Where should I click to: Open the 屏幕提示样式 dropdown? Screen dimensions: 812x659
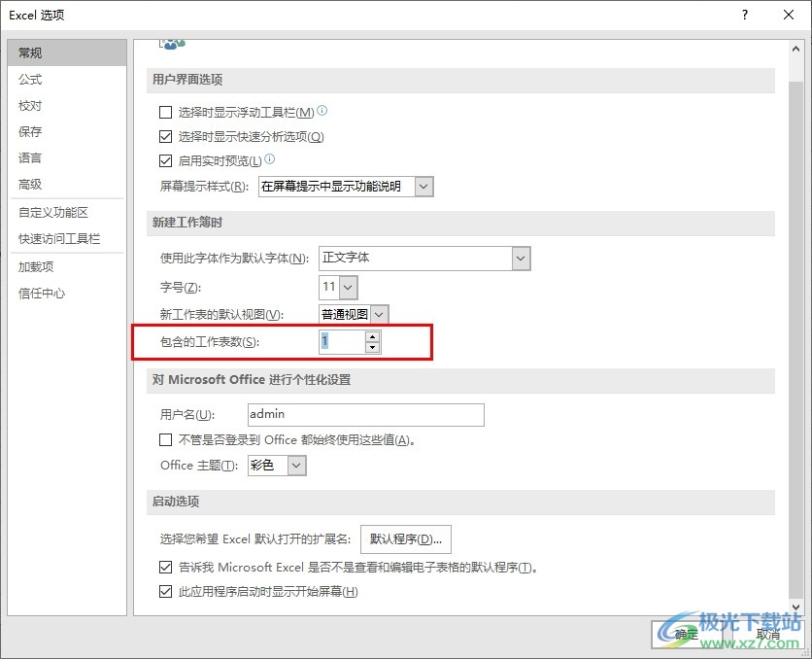point(423,186)
